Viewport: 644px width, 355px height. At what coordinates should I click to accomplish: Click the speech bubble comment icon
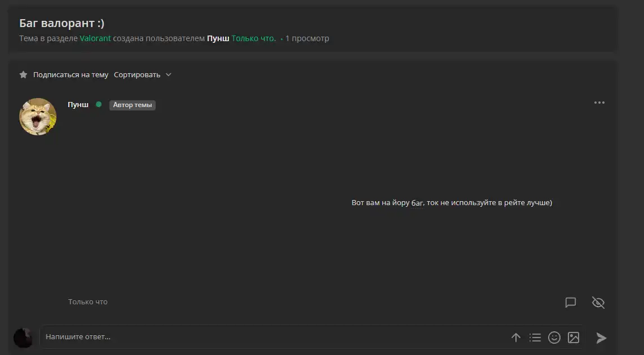571,303
